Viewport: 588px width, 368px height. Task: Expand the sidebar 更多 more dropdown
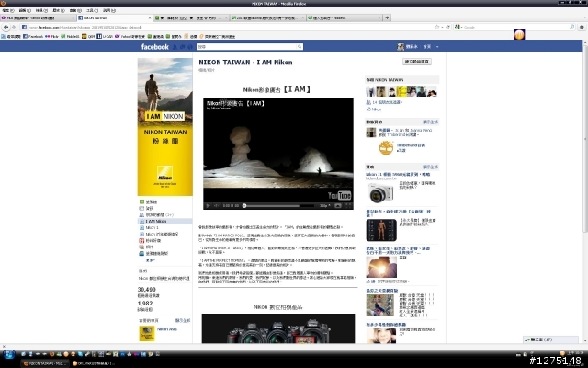pos(150,260)
